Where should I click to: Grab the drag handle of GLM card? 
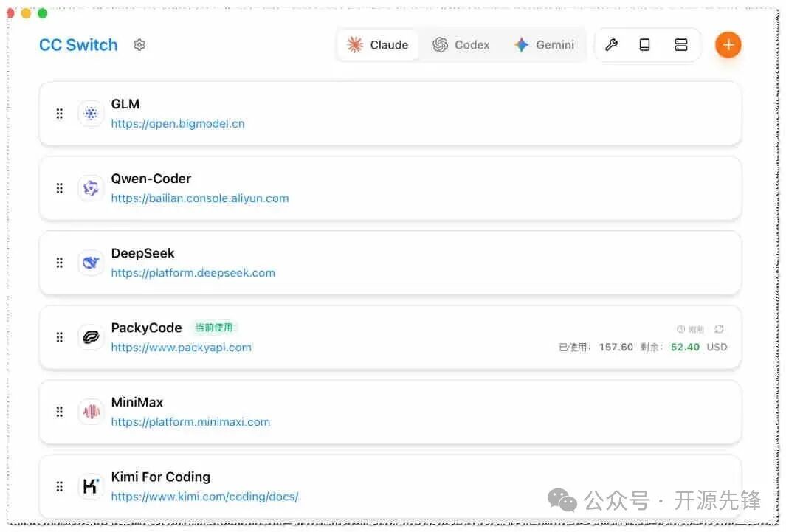click(x=60, y=114)
